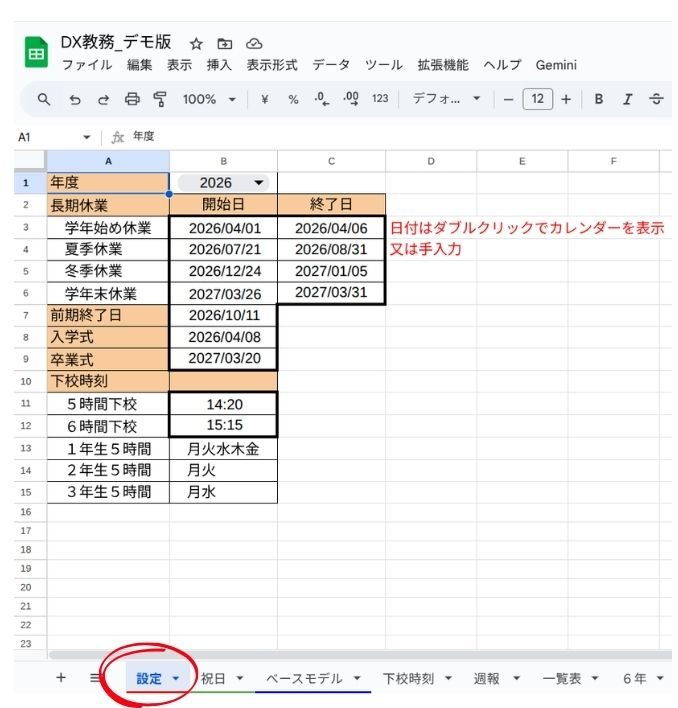
Task: Increase font size with plus button
Action: [566, 99]
